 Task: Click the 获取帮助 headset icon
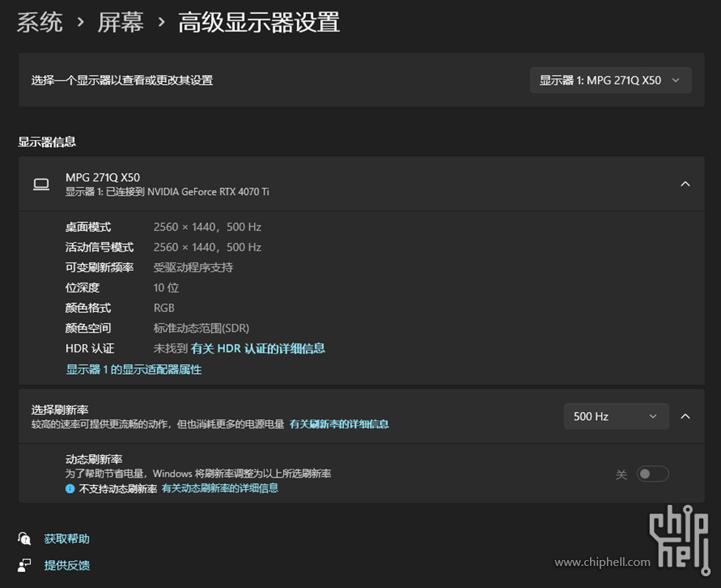coord(25,539)
